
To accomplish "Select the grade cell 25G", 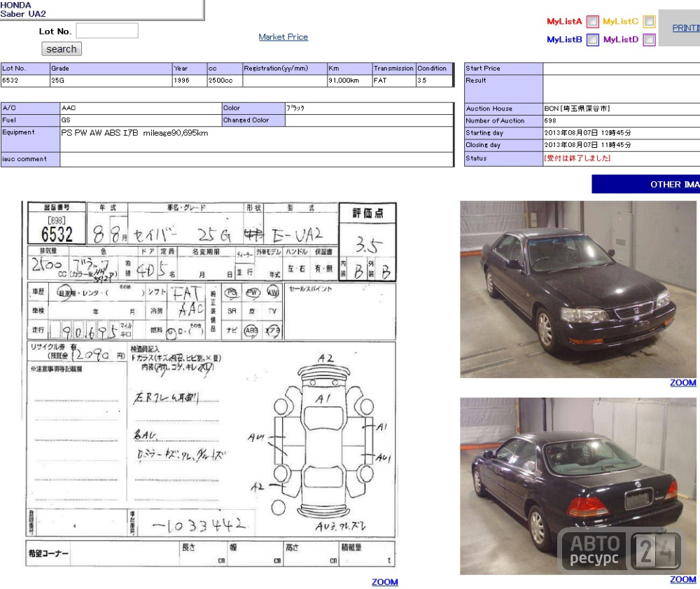I will (111, 81).
